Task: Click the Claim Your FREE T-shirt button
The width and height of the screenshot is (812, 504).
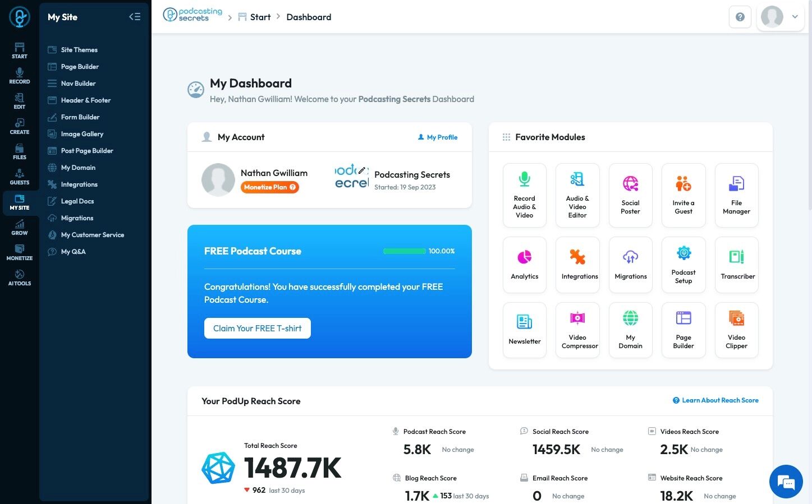Action: (258, 329)
